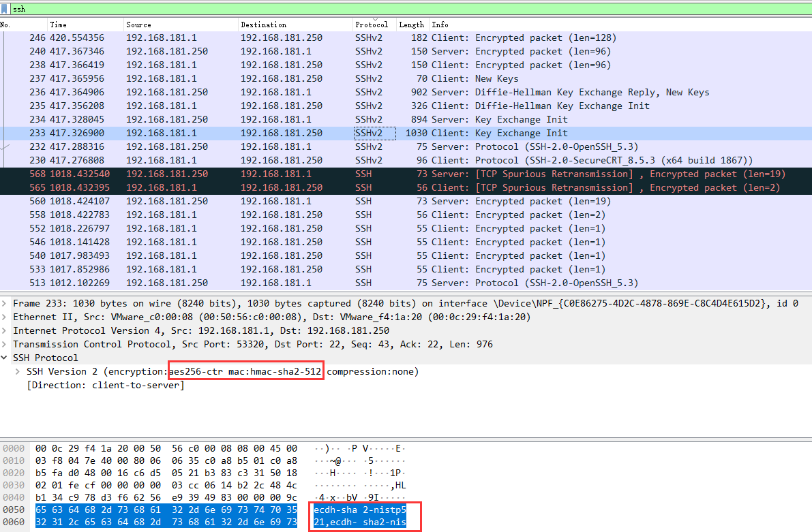Sort by the Destination column header
812x532 pixels.
tap(295, 25)
